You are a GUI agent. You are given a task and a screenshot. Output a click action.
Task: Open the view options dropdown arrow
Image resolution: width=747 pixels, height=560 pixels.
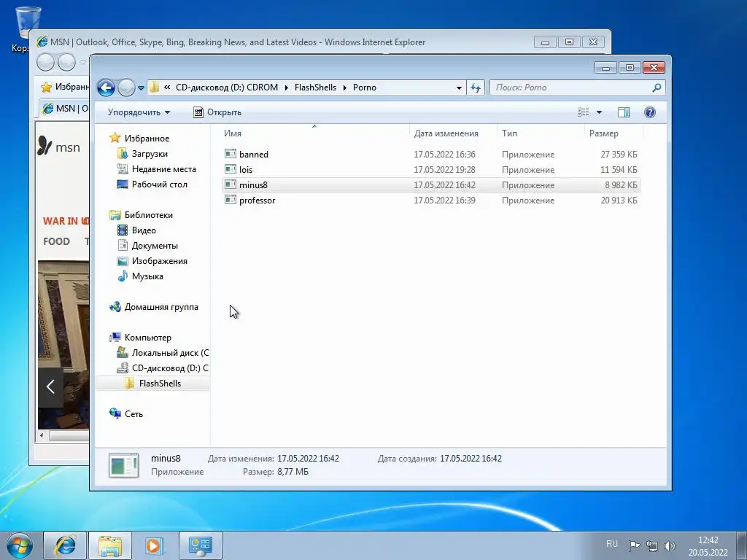(x=599, y=112)
